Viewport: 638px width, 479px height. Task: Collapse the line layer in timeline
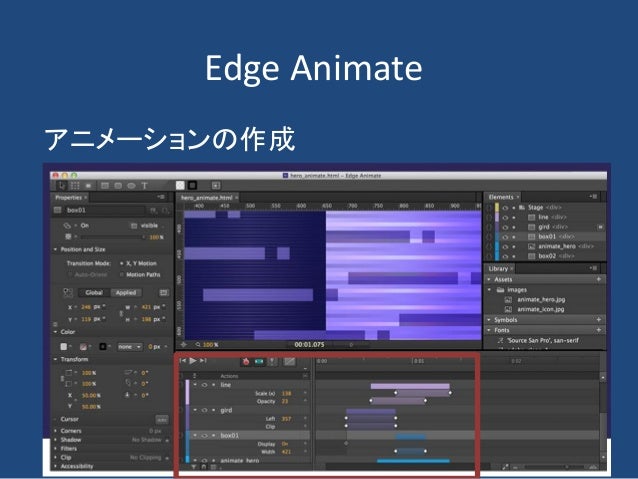click(195, 385)
